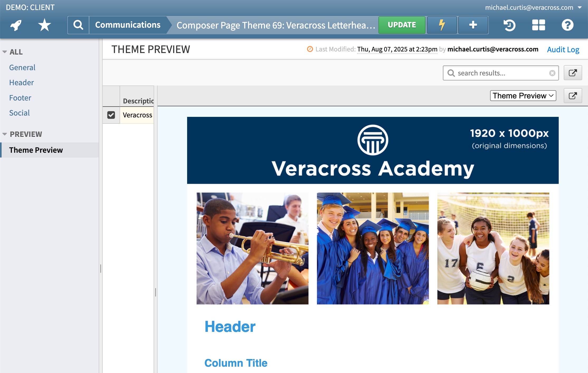Pop out the theme preview pane

(573, 95)
